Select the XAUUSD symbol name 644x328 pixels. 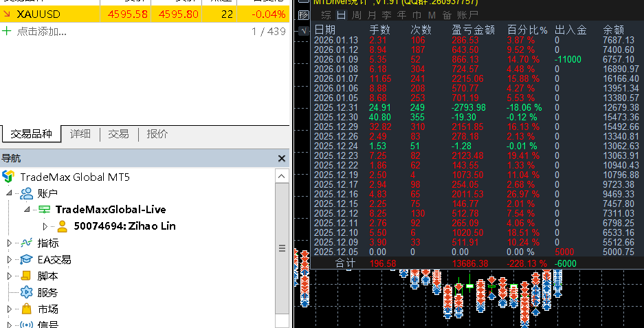pos(38,14)
